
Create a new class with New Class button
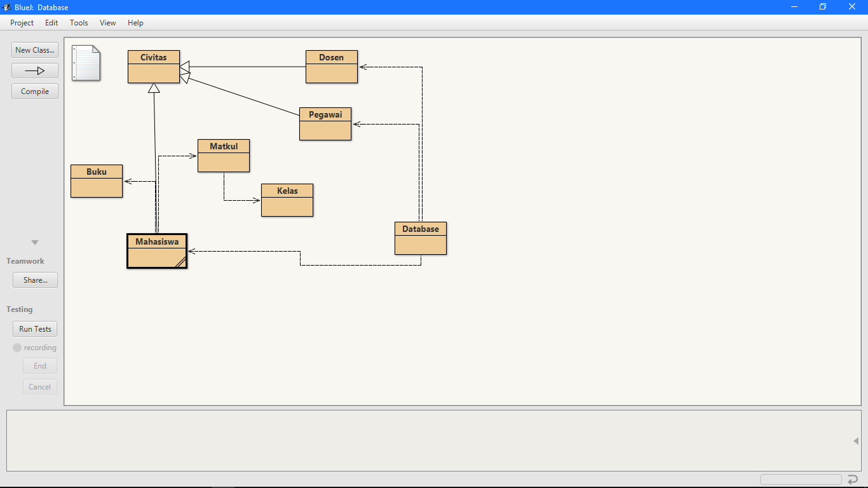click(x=34, y=50)
